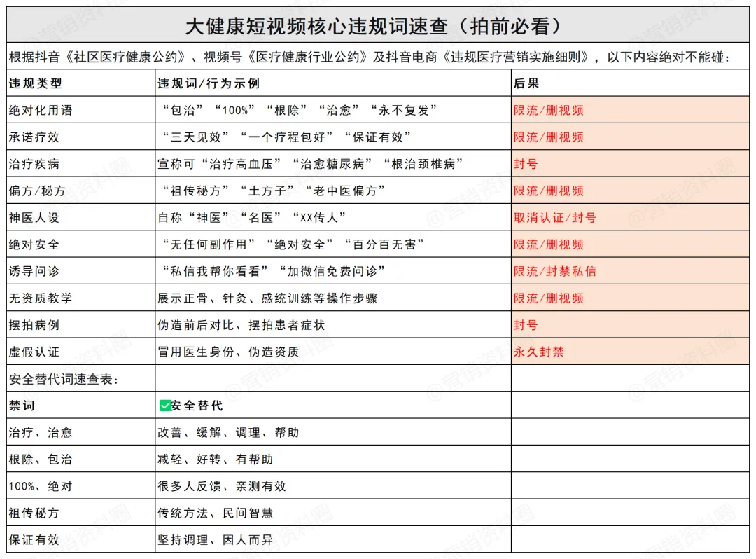Click the cell 自称“神医”“名医”
This screenshot has width=756, height=559.
333,218
